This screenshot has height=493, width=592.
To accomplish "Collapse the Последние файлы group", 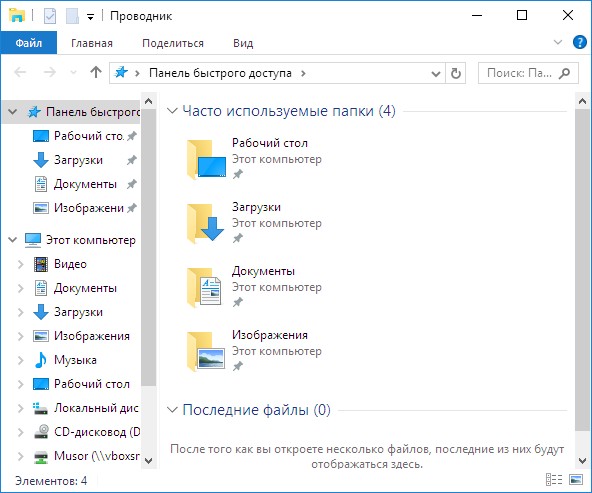I will click(x=173, y=410).
